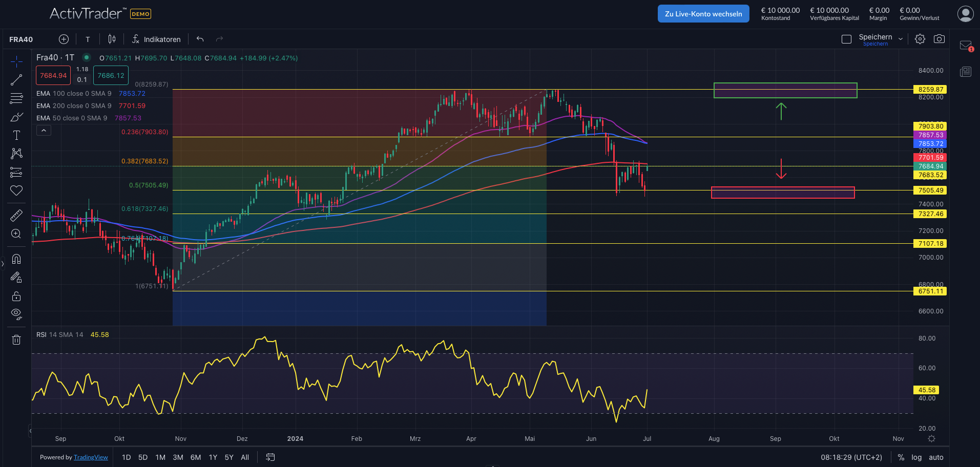This screenshot has height=467, width=980.
Task: Delete drawings with the trash icon
Action: pyautogui.click(x=16, y=339)
